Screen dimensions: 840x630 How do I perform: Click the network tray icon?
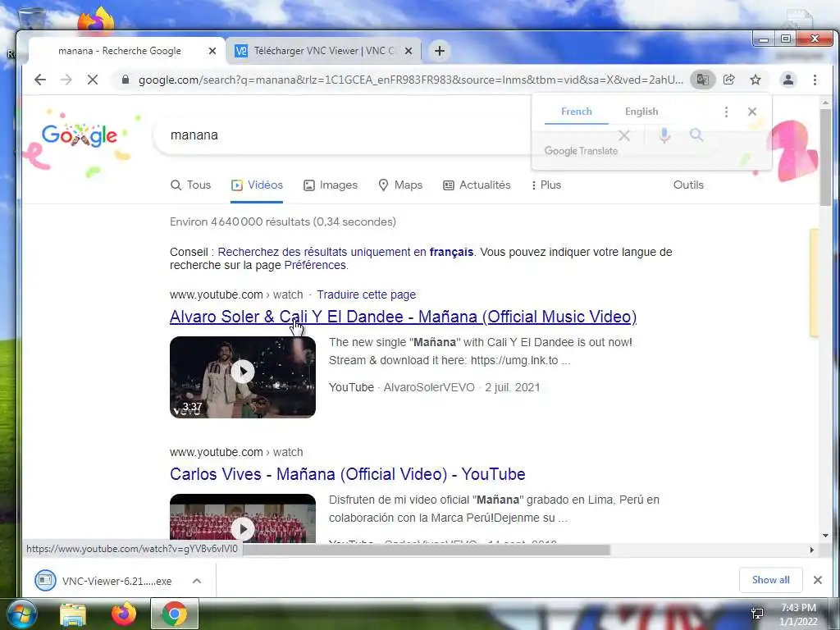pyautogui.click(x=757, y=614)
